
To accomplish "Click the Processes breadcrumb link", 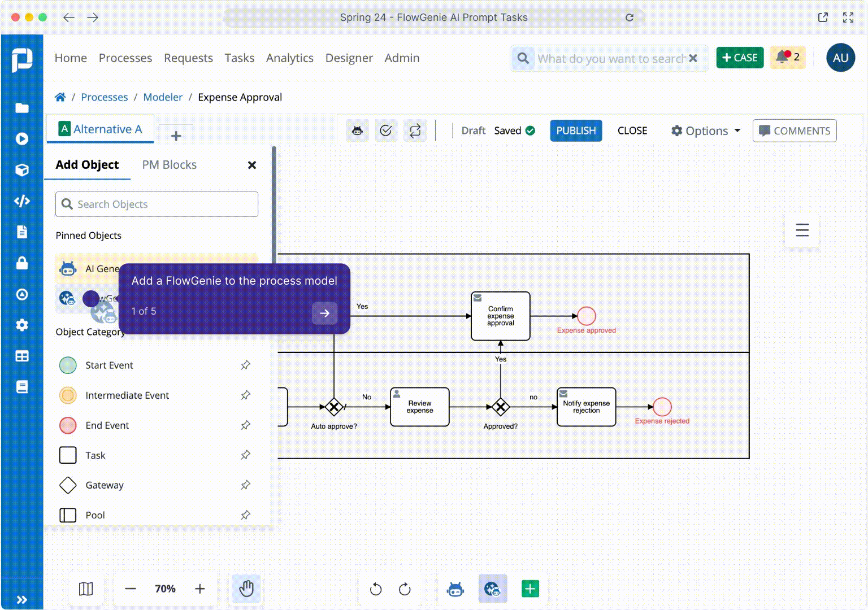I will pyautogui.click(x=105, y=97).
